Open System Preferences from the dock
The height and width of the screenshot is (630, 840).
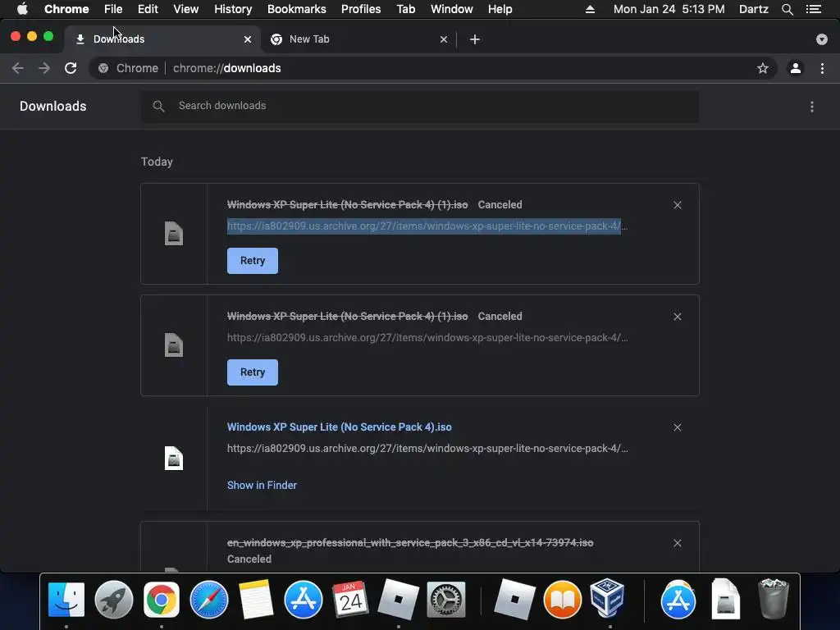pos(446,600)
